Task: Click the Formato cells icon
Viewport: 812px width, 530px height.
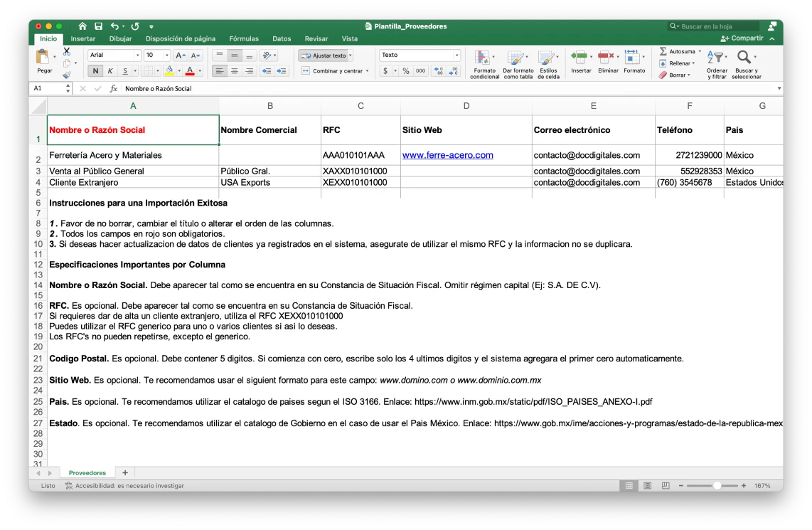Action: (x=632, y=56)
